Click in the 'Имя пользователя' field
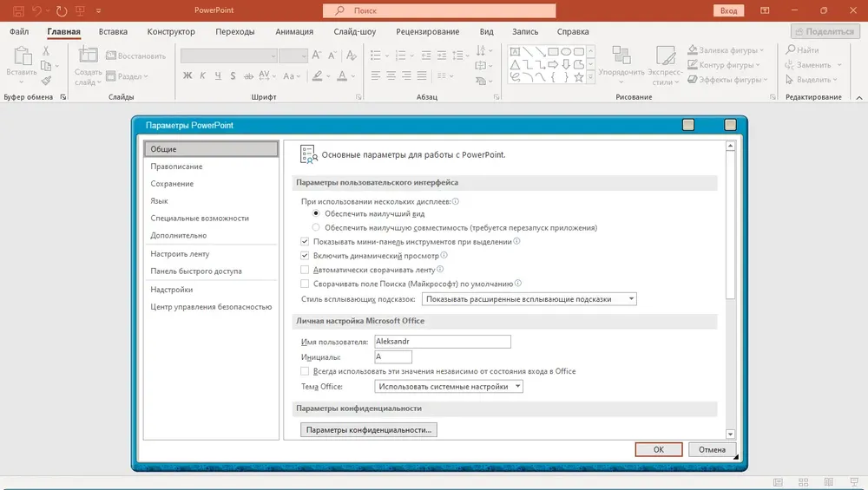868x490 pixels. (443, 342)
